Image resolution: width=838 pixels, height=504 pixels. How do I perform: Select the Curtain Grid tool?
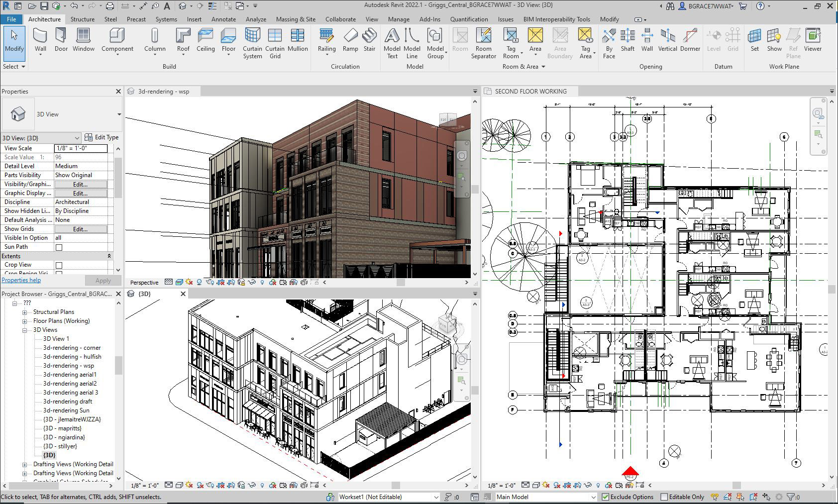point(275,43)
